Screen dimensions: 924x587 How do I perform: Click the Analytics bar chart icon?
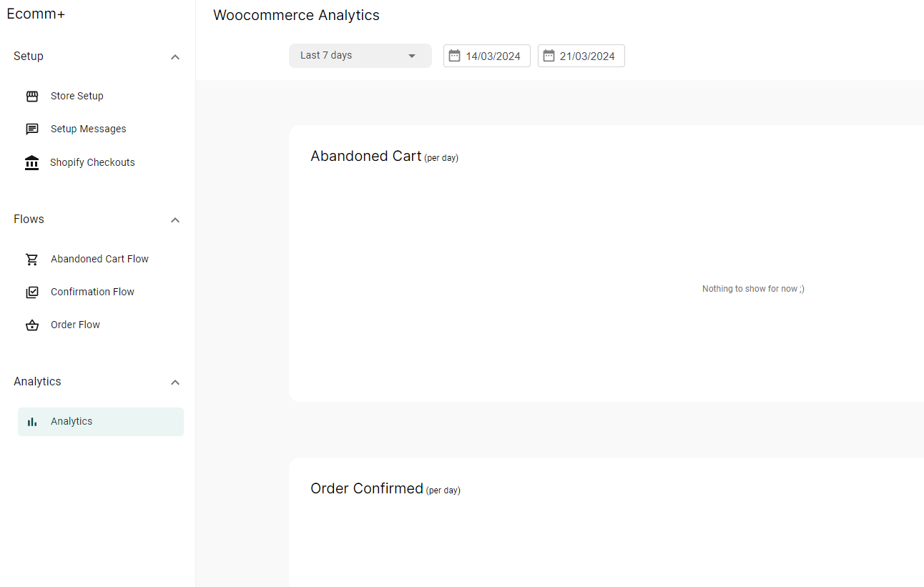coord(32,422)
